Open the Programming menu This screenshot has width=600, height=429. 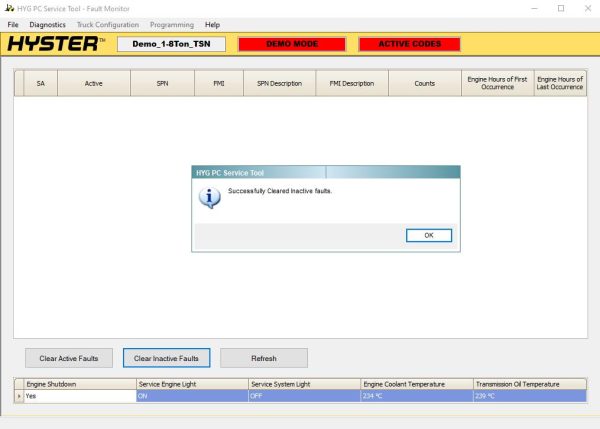tap(172, 24)
